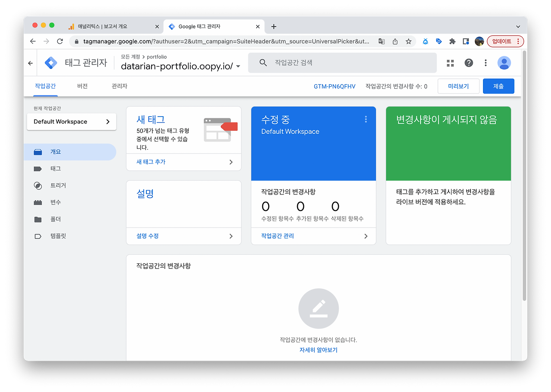This screenshot has height=392, width=551.
Task: Click the Tag Manager logo icon
Action: click(51, 63)
